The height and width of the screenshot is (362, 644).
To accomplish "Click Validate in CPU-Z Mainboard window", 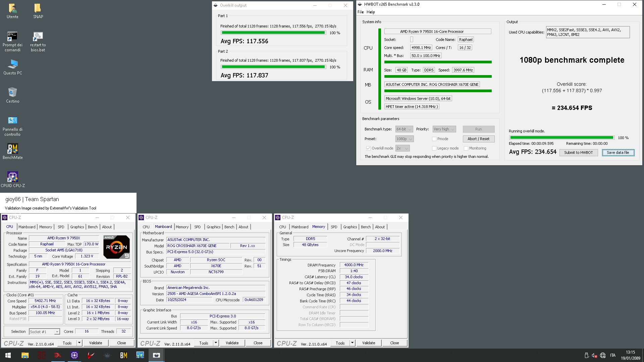I will (x=232, y=343).
